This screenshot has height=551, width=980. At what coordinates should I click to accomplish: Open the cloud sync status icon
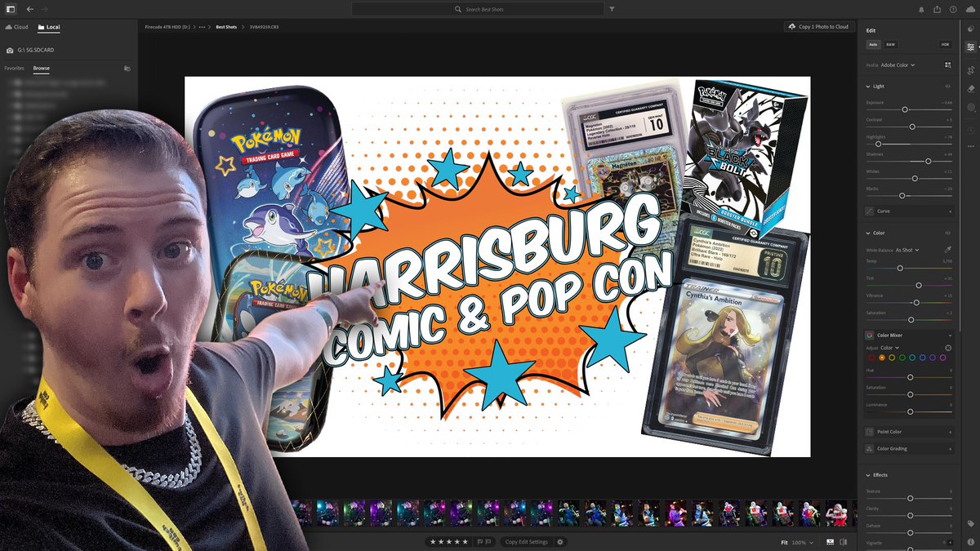point(970,9)
